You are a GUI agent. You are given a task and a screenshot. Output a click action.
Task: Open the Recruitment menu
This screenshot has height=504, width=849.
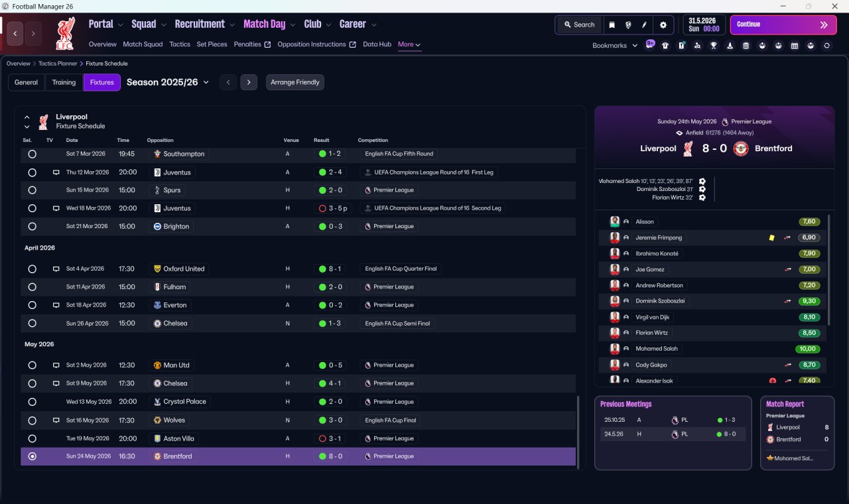click(x=204, y=25)
